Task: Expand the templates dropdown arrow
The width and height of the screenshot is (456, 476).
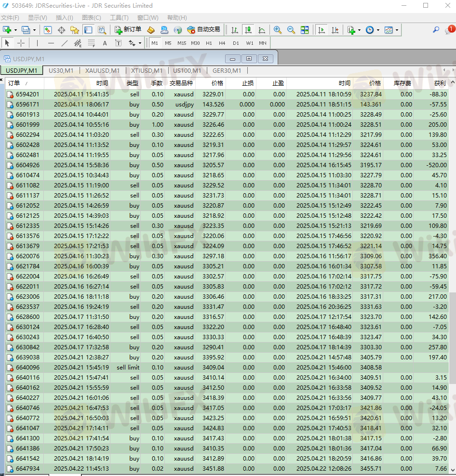Action: [x=397, y=30]
